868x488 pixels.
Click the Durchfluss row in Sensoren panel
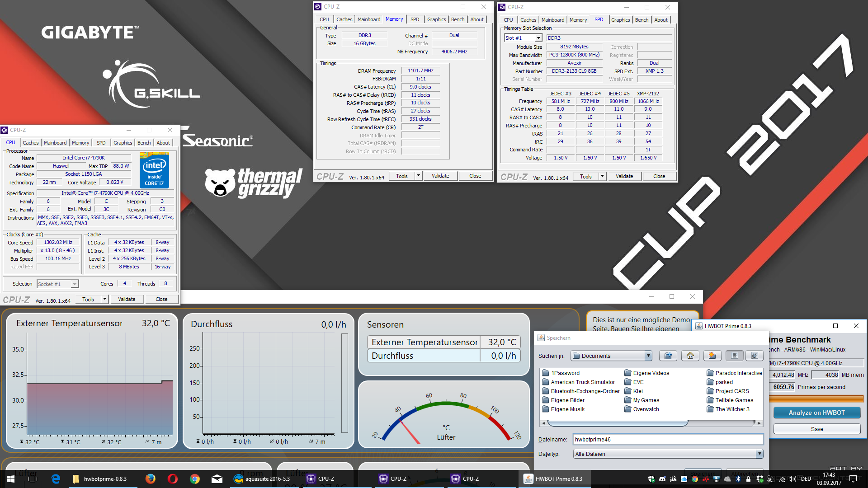(443, 356)
